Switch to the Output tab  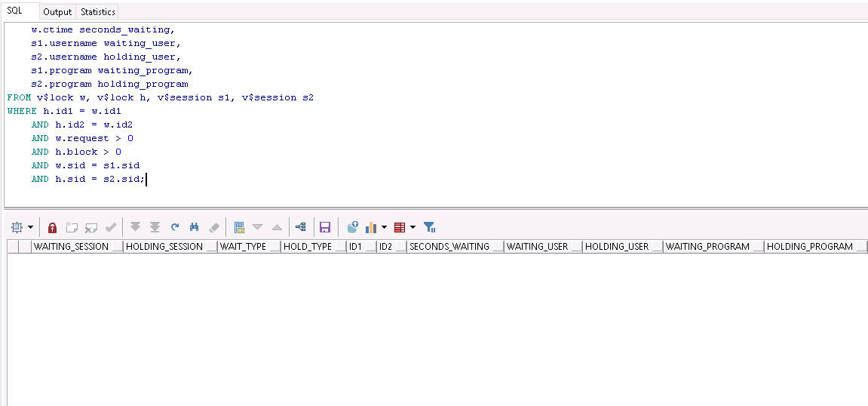[57, 12]
